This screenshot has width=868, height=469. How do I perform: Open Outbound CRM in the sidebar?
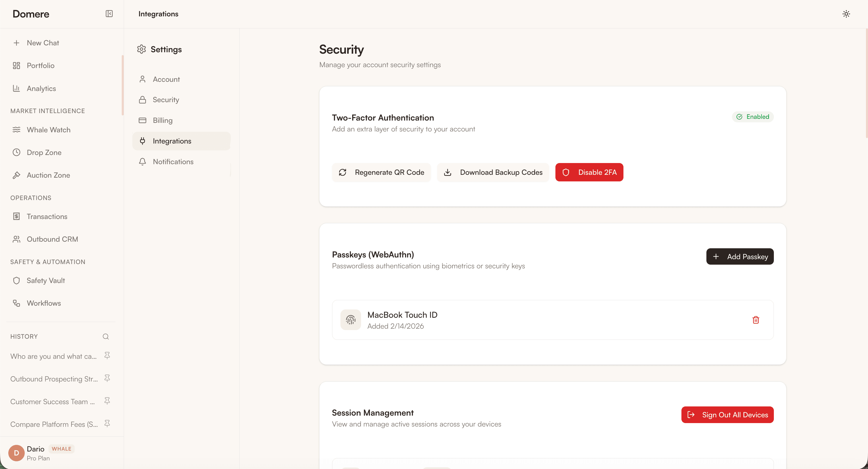[52, 239]
